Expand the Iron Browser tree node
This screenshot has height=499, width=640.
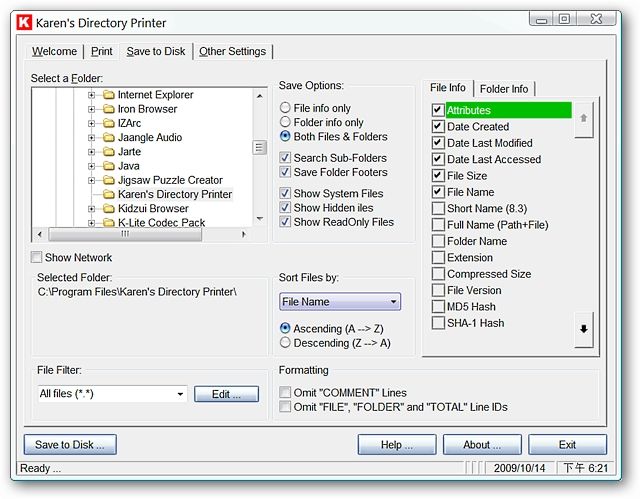[91, 109]
